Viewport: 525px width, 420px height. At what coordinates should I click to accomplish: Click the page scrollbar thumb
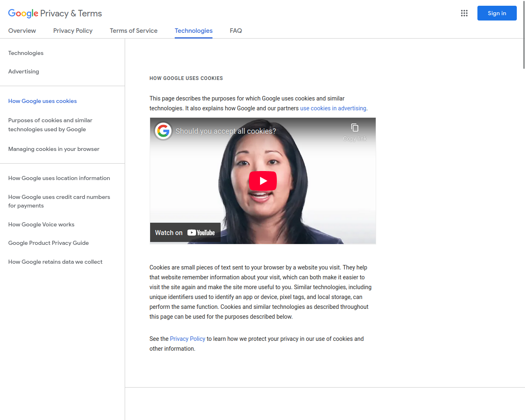524,34
